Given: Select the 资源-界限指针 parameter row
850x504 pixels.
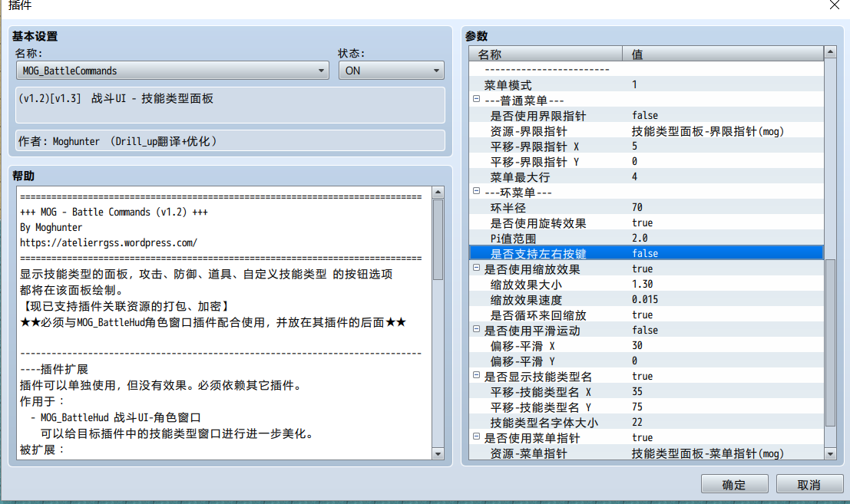Looking at the screenshot, I should point(647,131).
